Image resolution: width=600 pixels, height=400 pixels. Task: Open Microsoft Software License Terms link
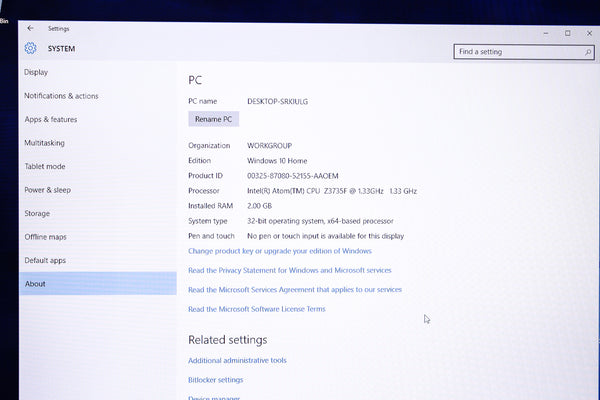click(x=256, y=309)
